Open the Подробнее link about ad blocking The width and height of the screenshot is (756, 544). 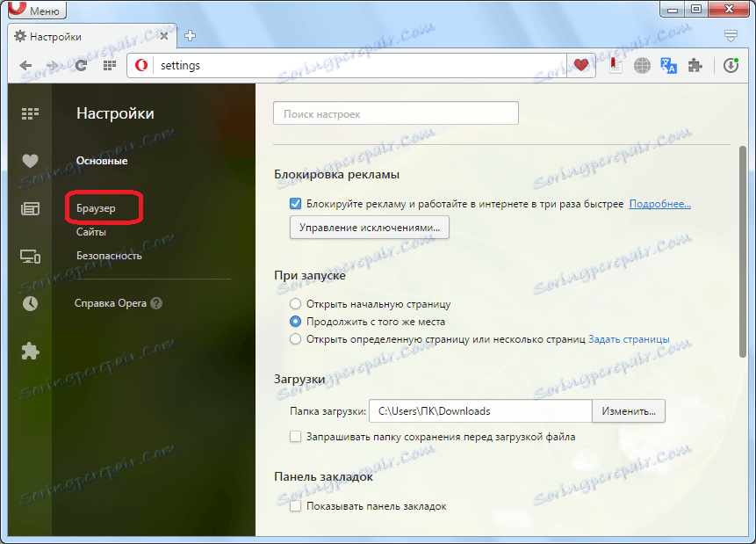660,204
